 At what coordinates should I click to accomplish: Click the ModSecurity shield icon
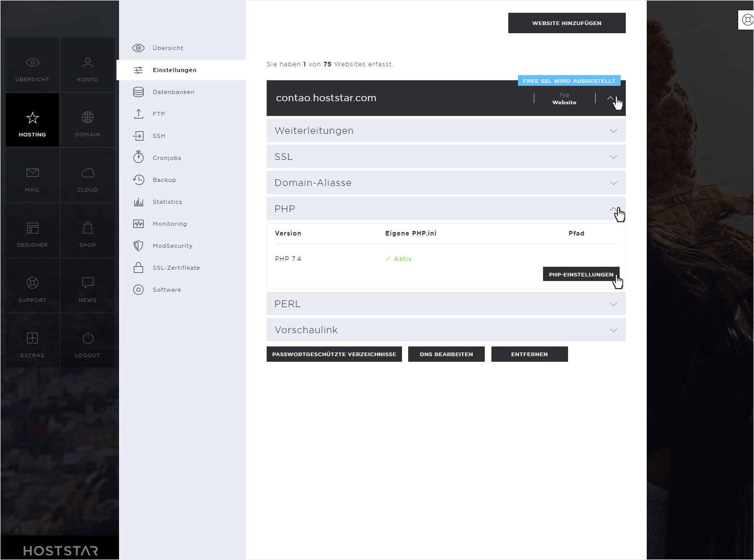[138, 246]
